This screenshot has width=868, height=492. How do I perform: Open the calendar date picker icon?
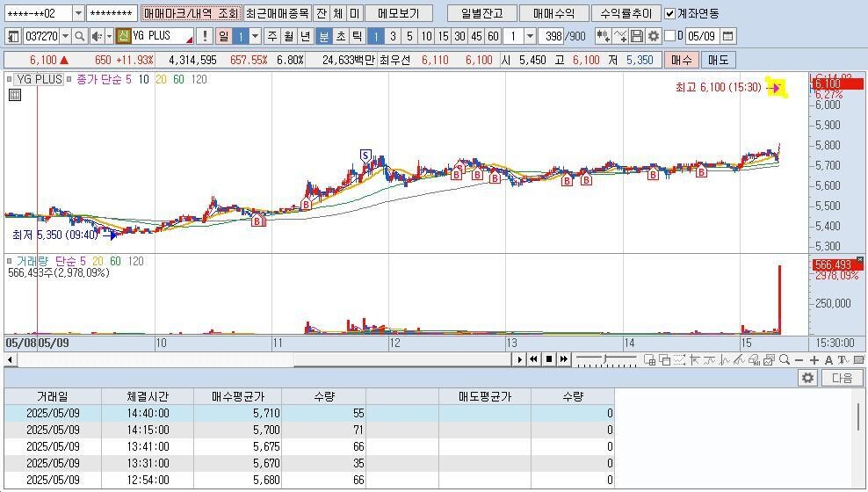pyautogui.click(x=728, y=36)
